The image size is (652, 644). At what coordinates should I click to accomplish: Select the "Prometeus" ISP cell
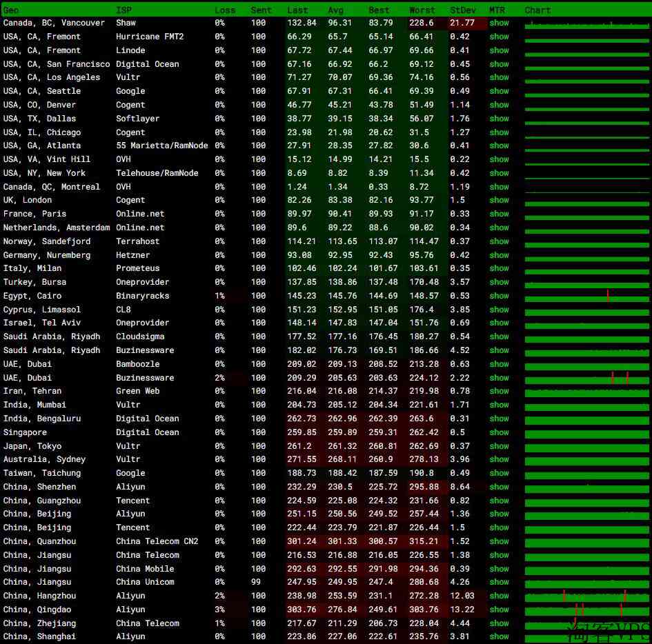(137, 268)
